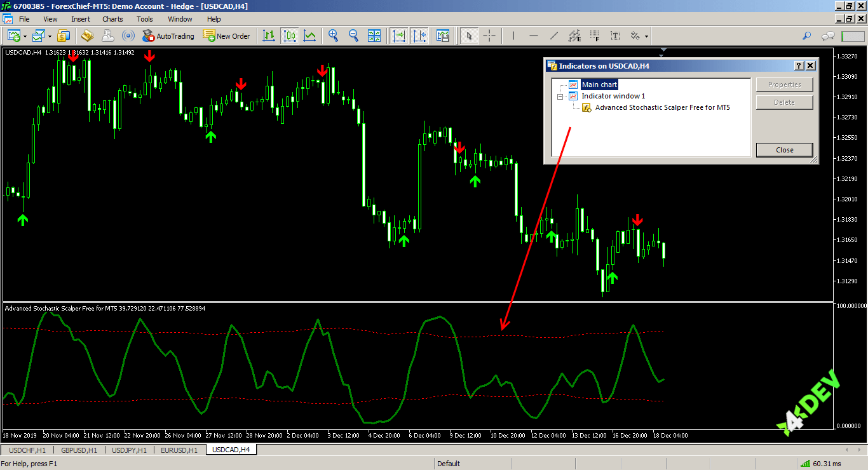Open the Navigator toolbar icon
The image size is (868, 470).
point(88,36)
